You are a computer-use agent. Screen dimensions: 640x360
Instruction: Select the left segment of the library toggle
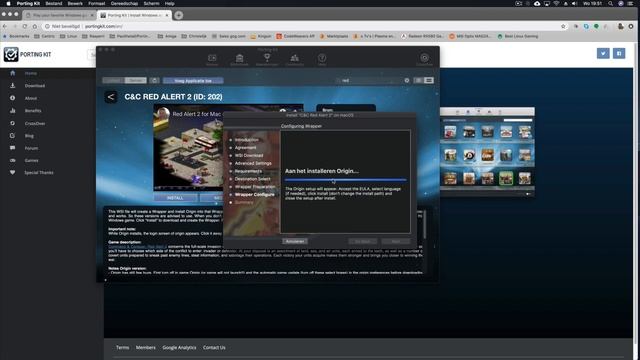point(113,80)
